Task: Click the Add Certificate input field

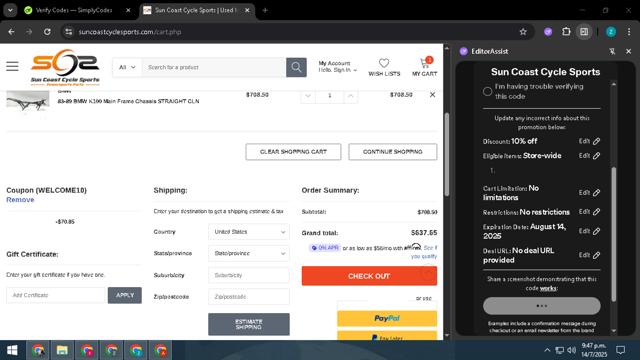Action: (56, 295)
